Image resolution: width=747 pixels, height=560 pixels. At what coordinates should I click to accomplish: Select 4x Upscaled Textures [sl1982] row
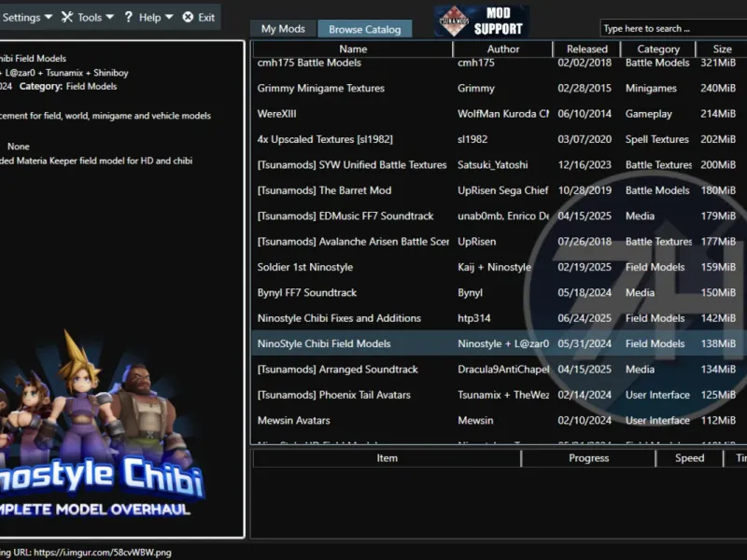point(499,139)
